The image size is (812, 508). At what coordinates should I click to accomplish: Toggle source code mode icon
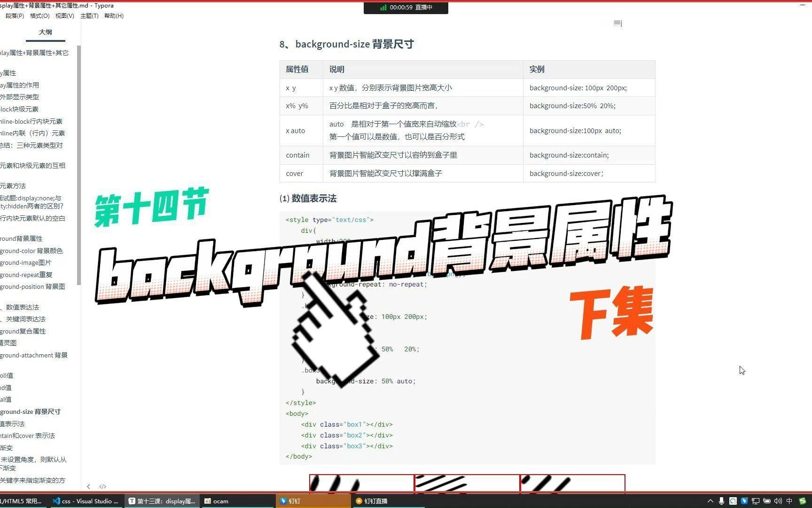(x=102, y=486)
